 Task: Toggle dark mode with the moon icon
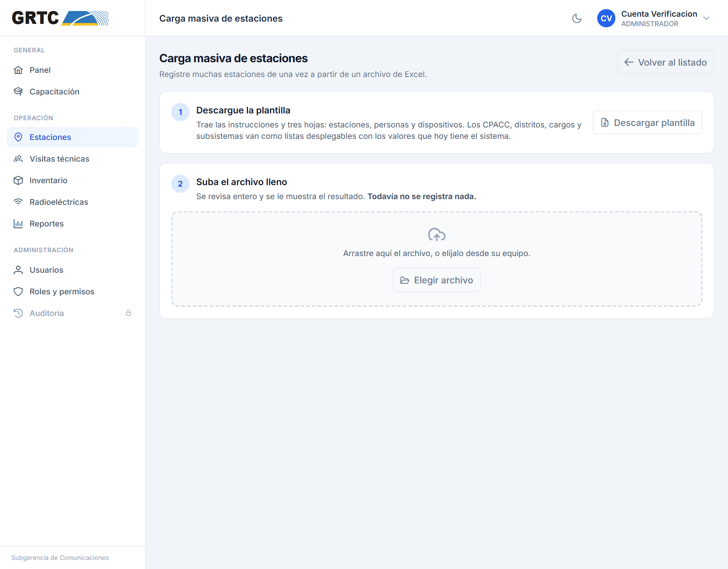[x=577, y=18]
